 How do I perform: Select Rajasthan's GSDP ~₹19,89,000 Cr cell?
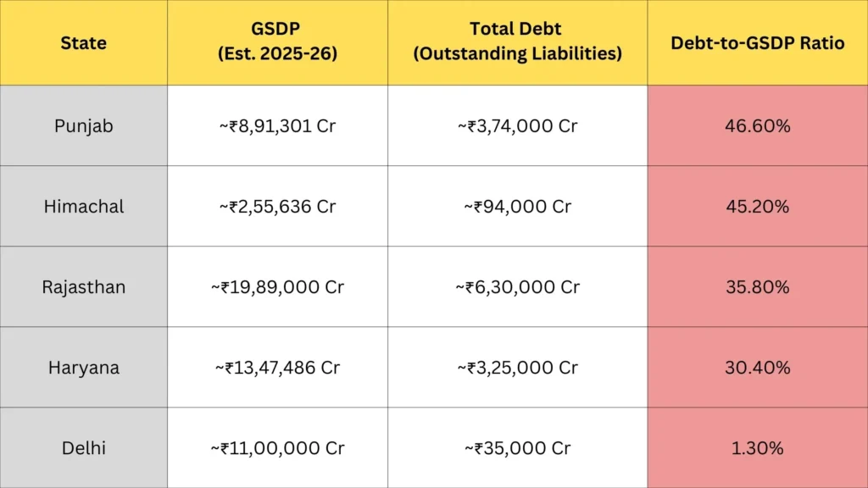[x=277, y=287]
